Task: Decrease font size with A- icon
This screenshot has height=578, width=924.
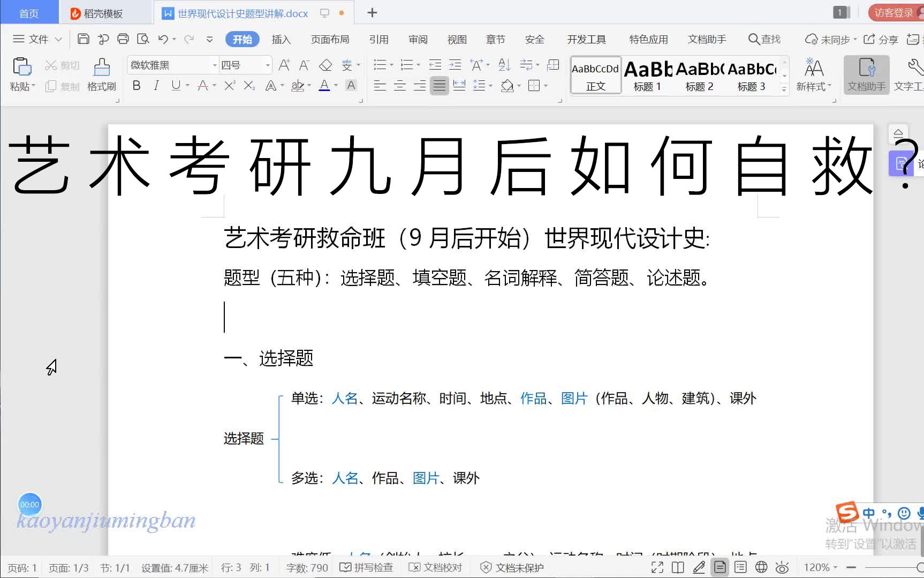Action: [304, 65]
